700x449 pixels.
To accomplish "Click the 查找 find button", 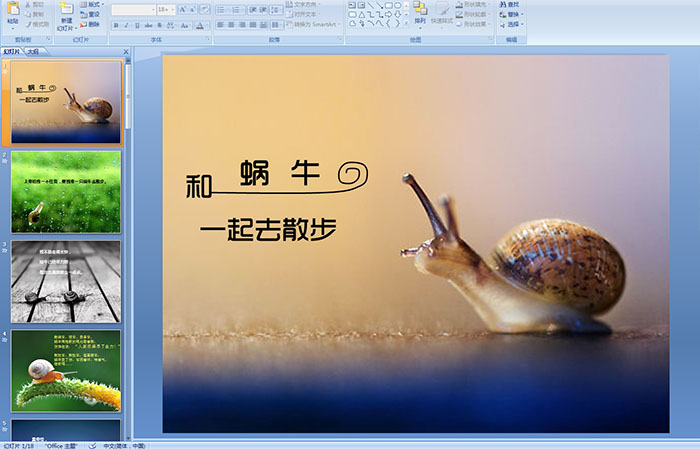I will 509,4.
